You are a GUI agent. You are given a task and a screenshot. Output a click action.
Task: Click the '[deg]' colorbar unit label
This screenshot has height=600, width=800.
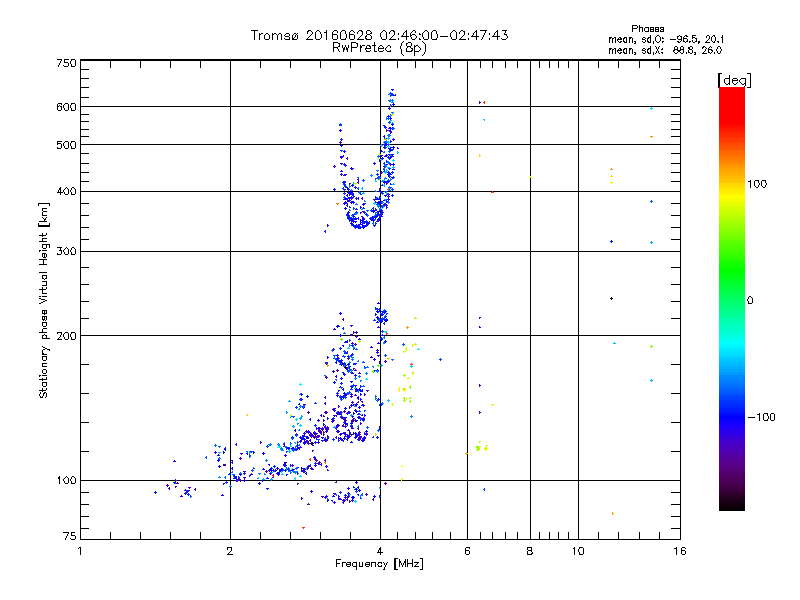click(x=734, y=80)
